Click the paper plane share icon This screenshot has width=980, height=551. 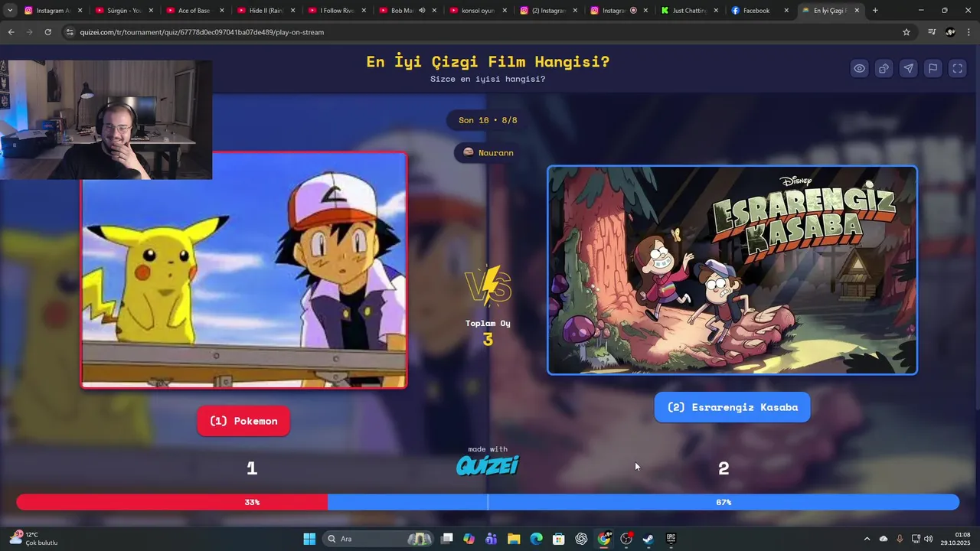908,68
